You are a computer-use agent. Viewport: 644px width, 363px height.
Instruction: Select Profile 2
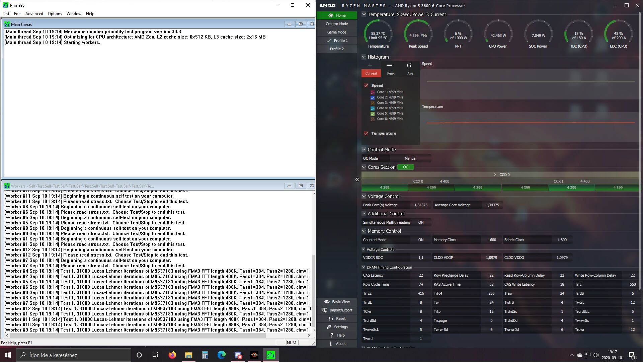coord(337,49)
